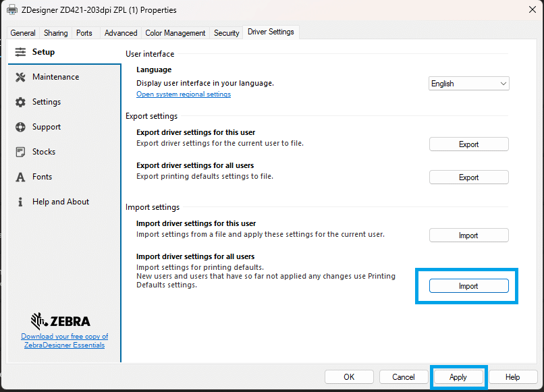Screen dimensions: 544x392
Task: Click the Maintenance wrench icon
Action: (x=20, y=77)
